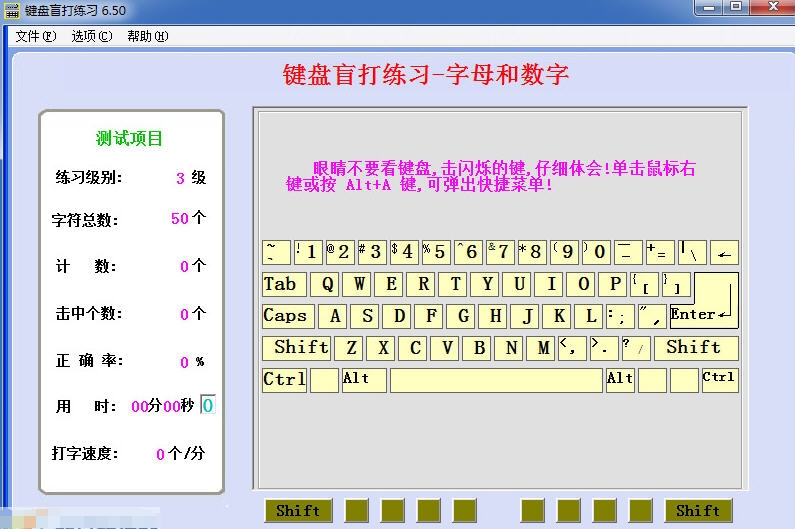Click the tilde key on number row
This screenshot has width=795, height=529.
[276, 252]
